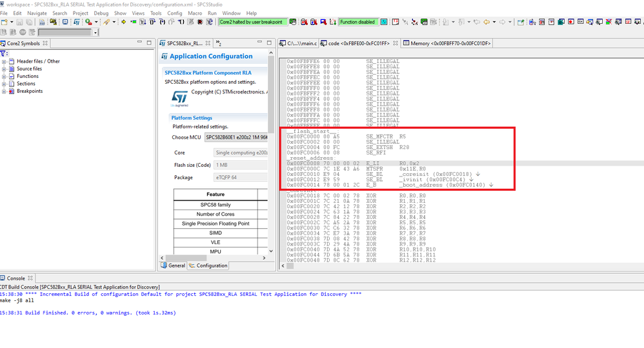Expand the 'Header files / Other' node
Viewport: 644px width, 348px height.
coord(4,62)
